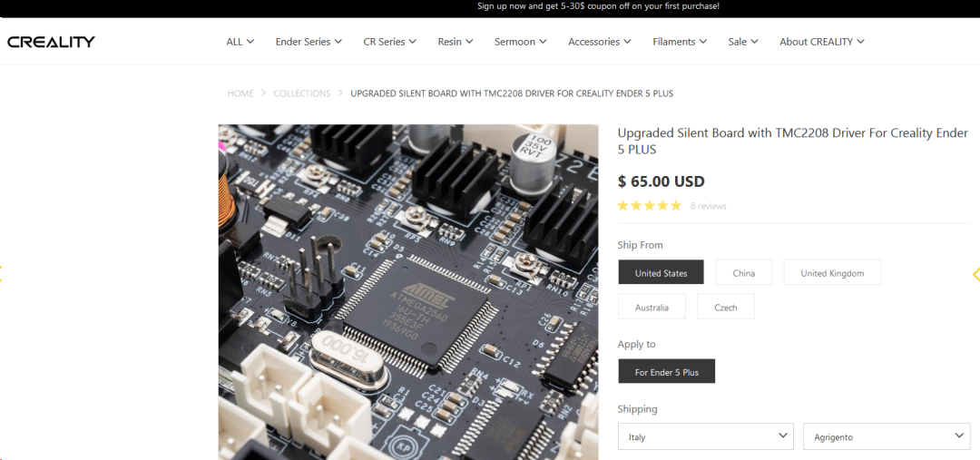
Task: Open the Filaments menu
Action: coord(680,42)
